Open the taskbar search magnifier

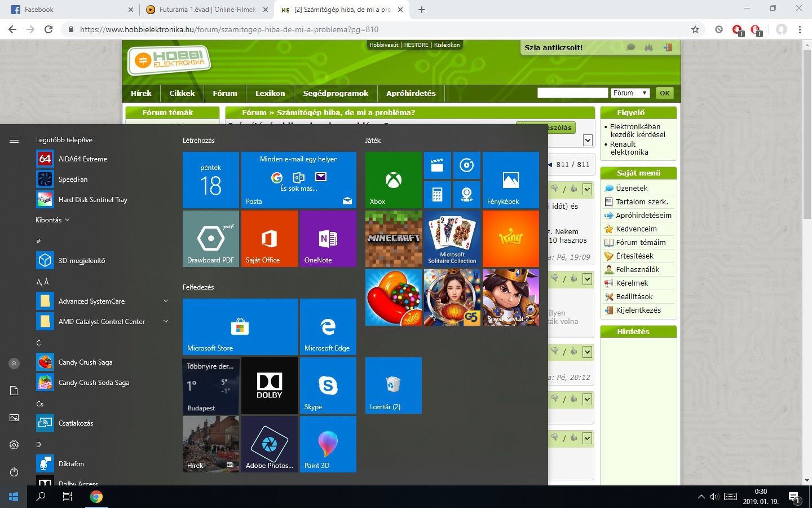coord(41,497)
